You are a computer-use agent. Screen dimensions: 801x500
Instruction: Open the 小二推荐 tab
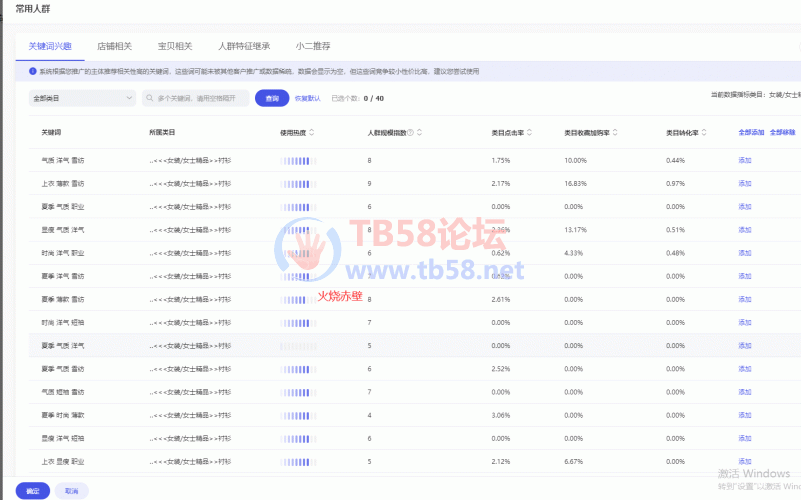[313, 46]
